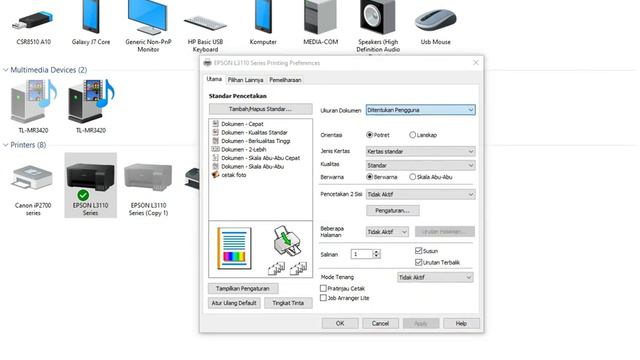Confirm with the OK button
640x360 pixels.
pyautogui.click(x=340, y=323)
